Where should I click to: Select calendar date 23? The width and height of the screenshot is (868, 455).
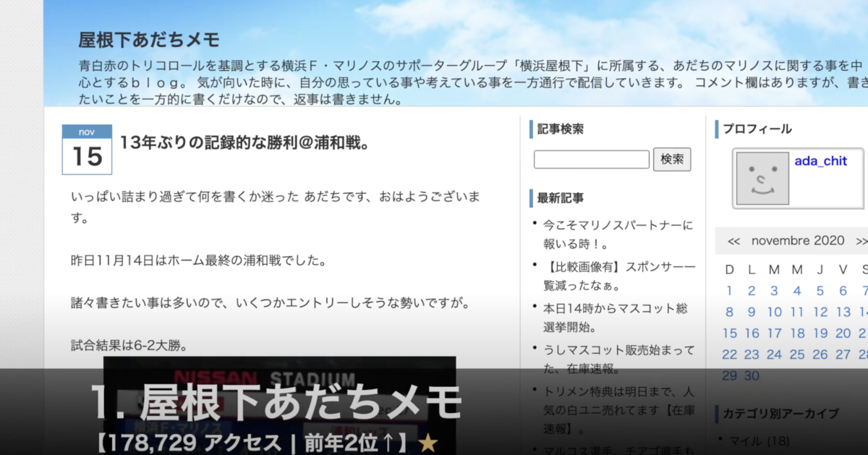point(752,354)
